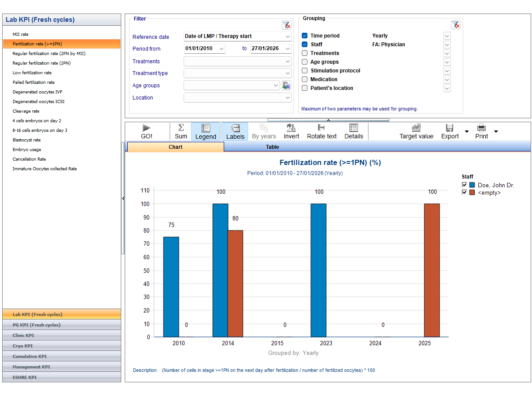
Task: Enable Stimulation protocol grouping checkbox
Action: coord(305,71)
